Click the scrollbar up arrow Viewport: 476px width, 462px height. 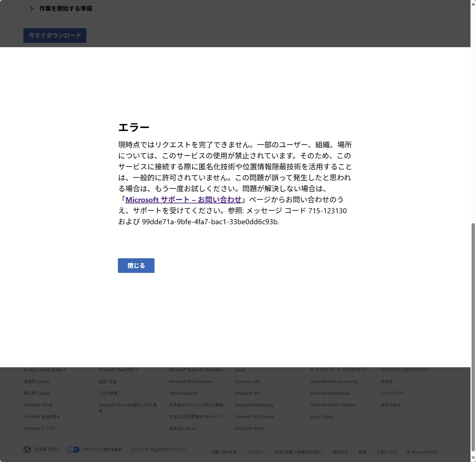[x=473, y=4]
